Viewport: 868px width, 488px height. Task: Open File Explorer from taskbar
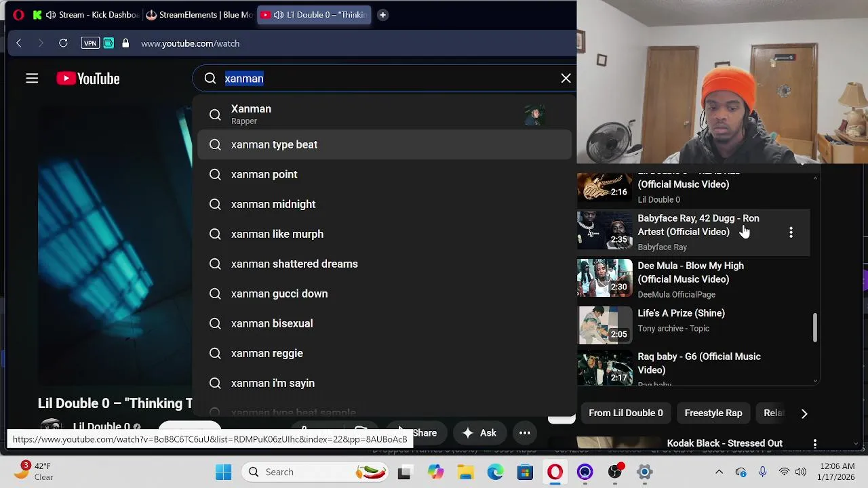coord(465,472)
